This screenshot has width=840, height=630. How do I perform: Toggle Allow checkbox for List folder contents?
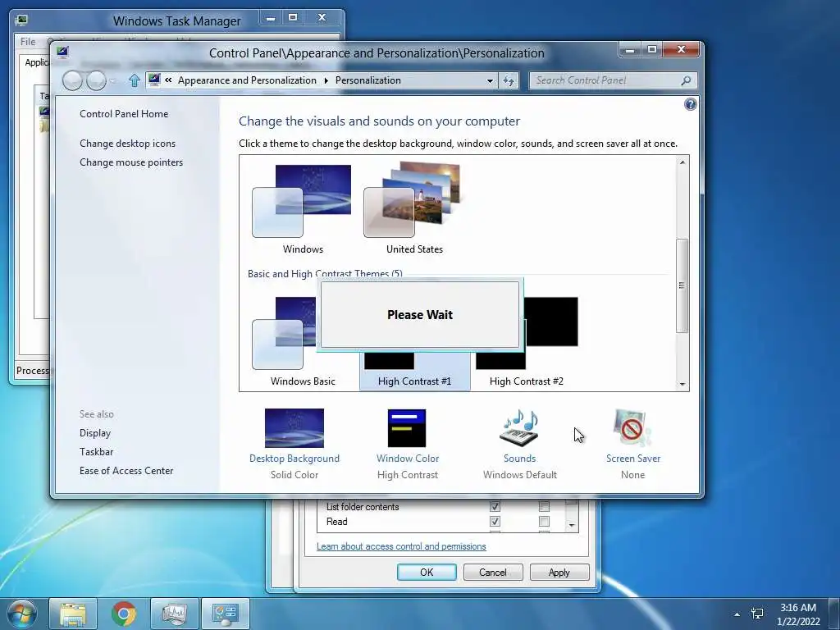pyautogui.click(x=495, y=506)
